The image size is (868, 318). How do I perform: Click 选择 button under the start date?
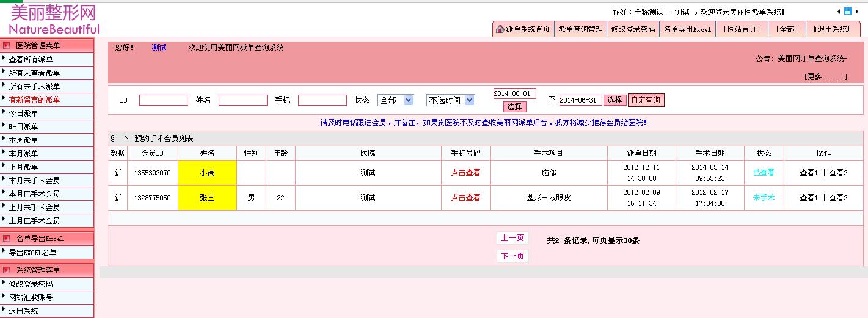(514, 107)
